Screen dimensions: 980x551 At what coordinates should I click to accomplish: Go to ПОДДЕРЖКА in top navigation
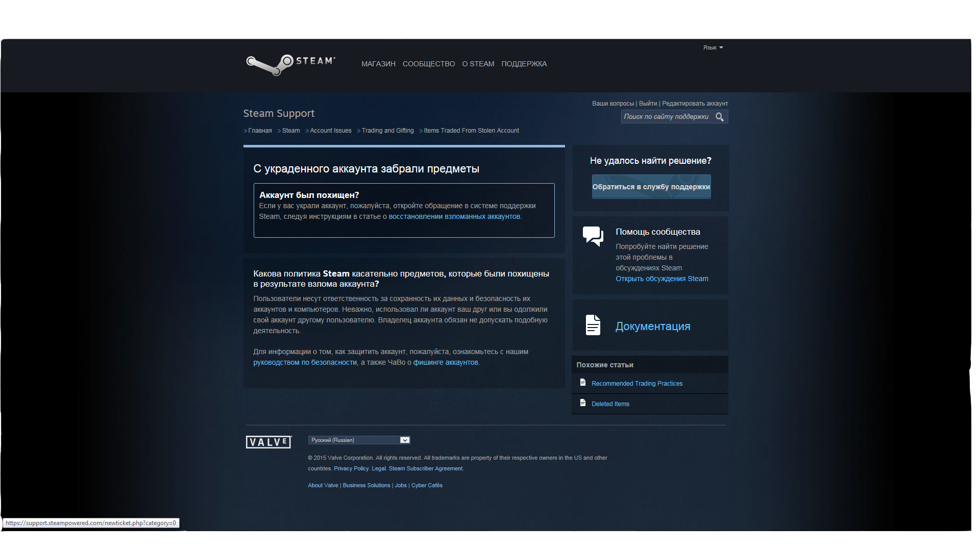coord(524,64)
